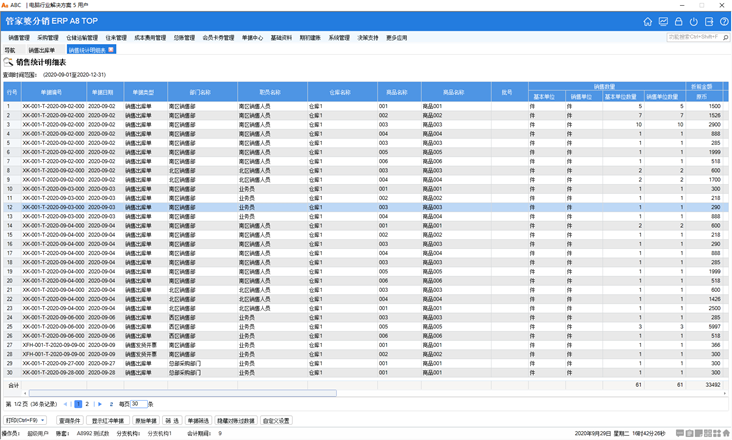Open help via the question mark icon
Image resolution: width=732 pixels, height=440 pixels.
click(724, 21)
